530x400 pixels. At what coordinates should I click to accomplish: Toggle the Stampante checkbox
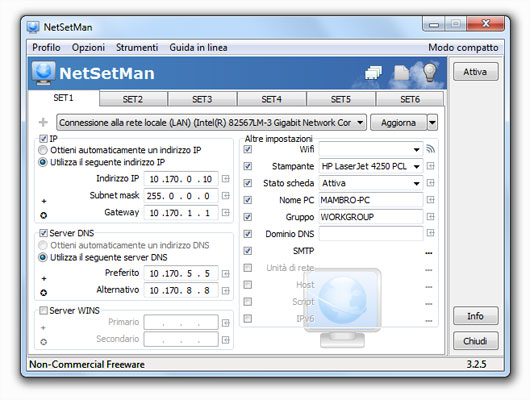(x=248, y=166)
